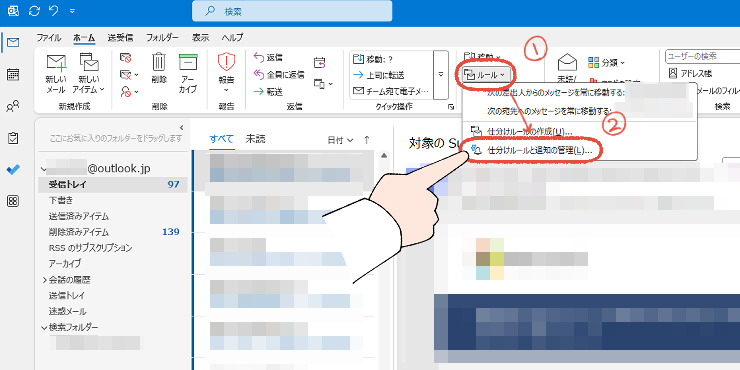Switch to フォルダー tab
Screen dimensions: 740x370
pyautogui.click(x=162, y=37)
